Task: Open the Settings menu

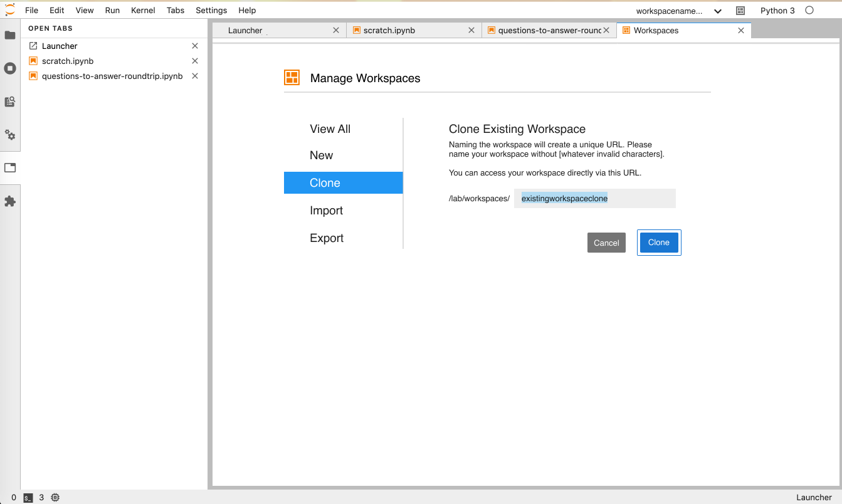Action: coord(211,10)
